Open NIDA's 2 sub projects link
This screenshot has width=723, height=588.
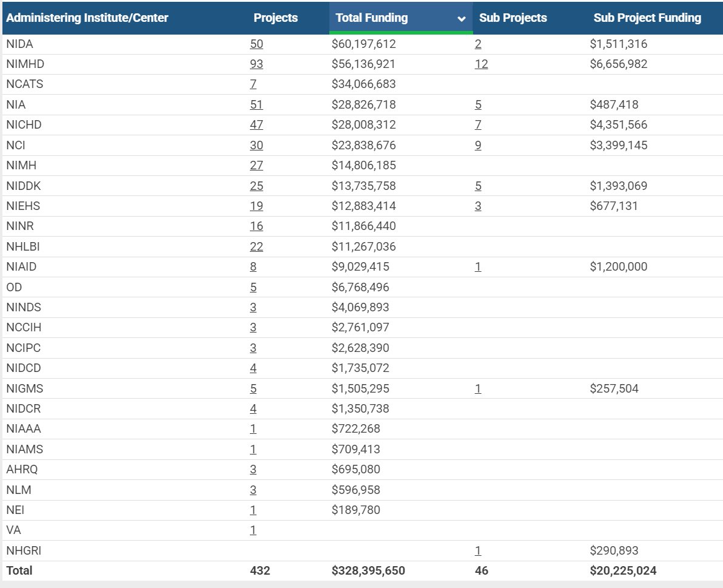(x=478, y=44)
